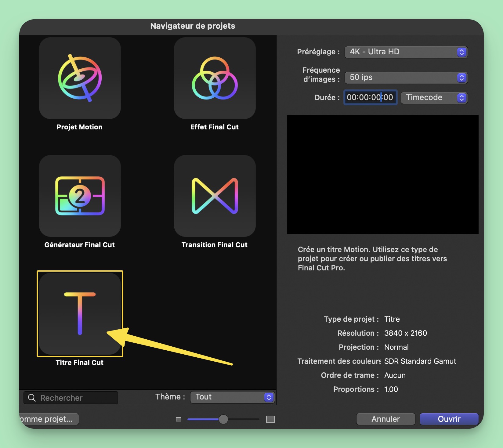The image size is (503, 448).
Task: Click the Navigateur de projets window title
Action: click(x=193, y=26)
